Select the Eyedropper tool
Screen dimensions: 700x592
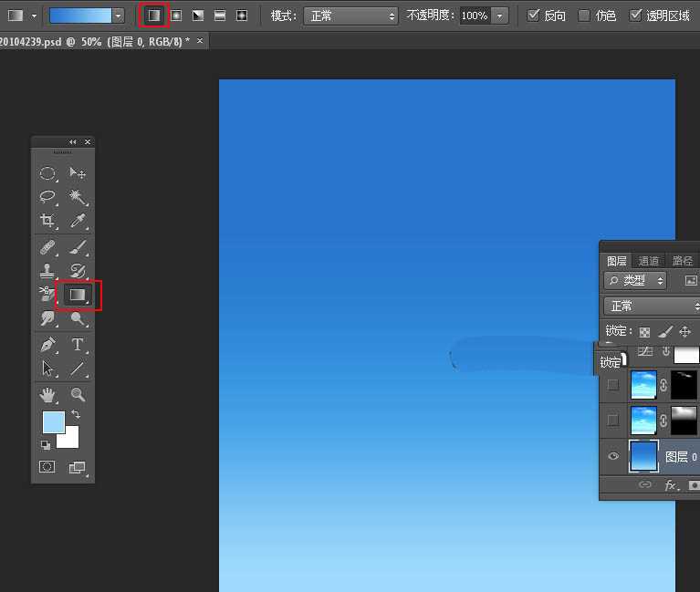pyautogui.click(x=78, y=222)
